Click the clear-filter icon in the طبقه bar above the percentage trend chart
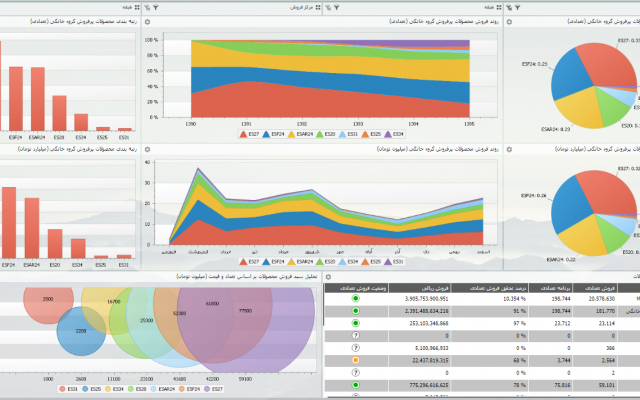This screenshot has width=640, height=400. [x=328, y=7]
